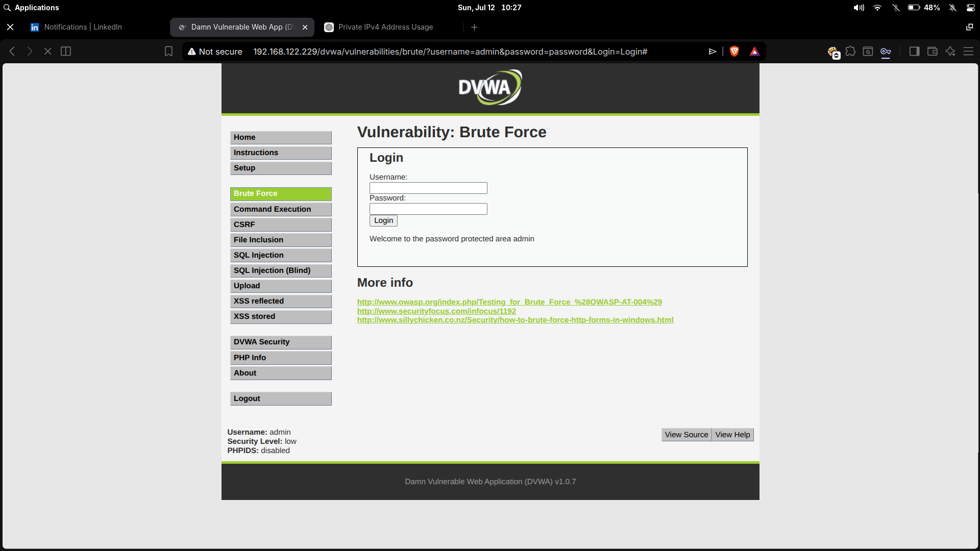Click the browser back arrow
The height and width of the screenshot is (551, 980).
12,51
